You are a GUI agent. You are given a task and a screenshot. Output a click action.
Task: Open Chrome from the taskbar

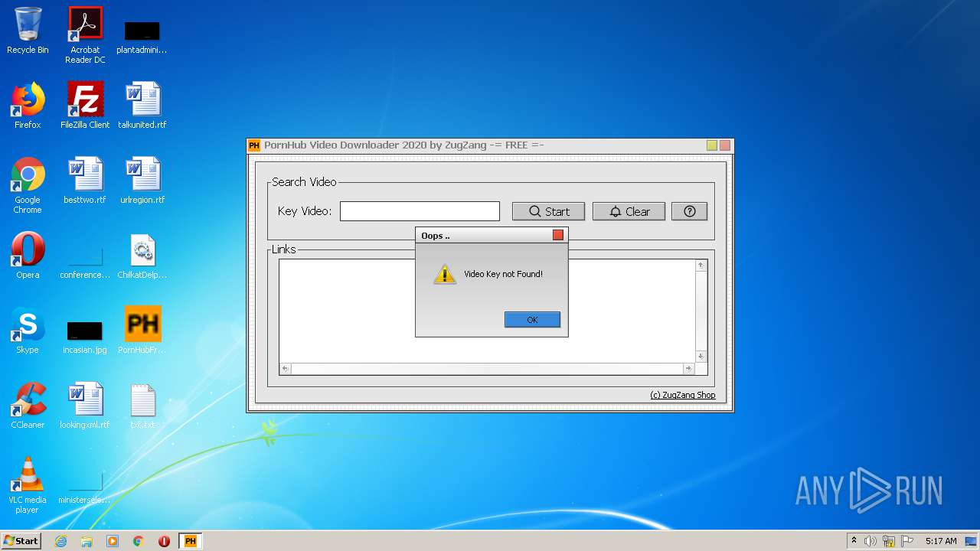point(139,541)
